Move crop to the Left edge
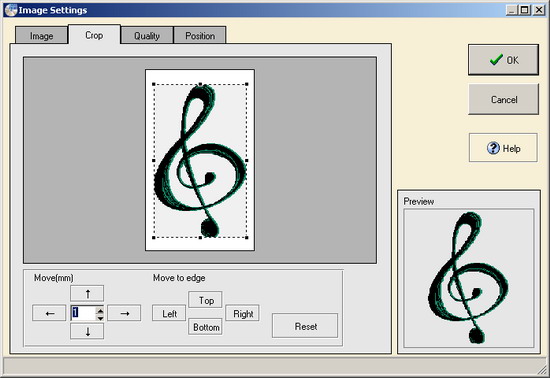550x378 pixels. click(169, 313)
